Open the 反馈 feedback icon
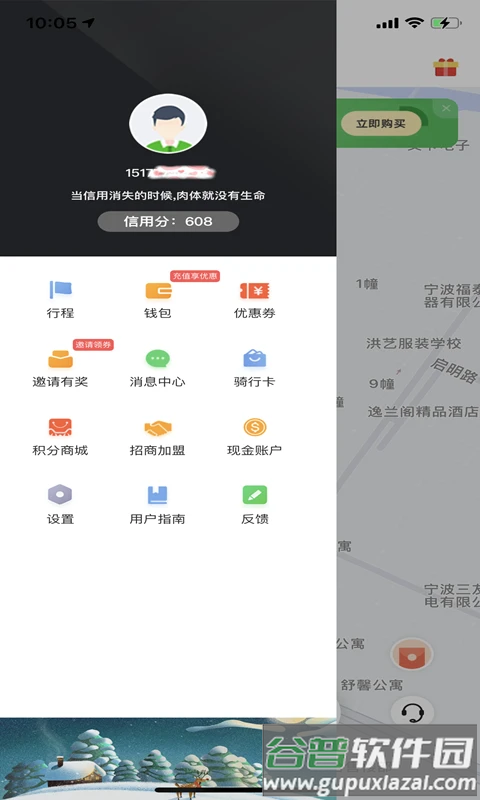The width and height of the screenshot is (480, 800). point(255,495)
